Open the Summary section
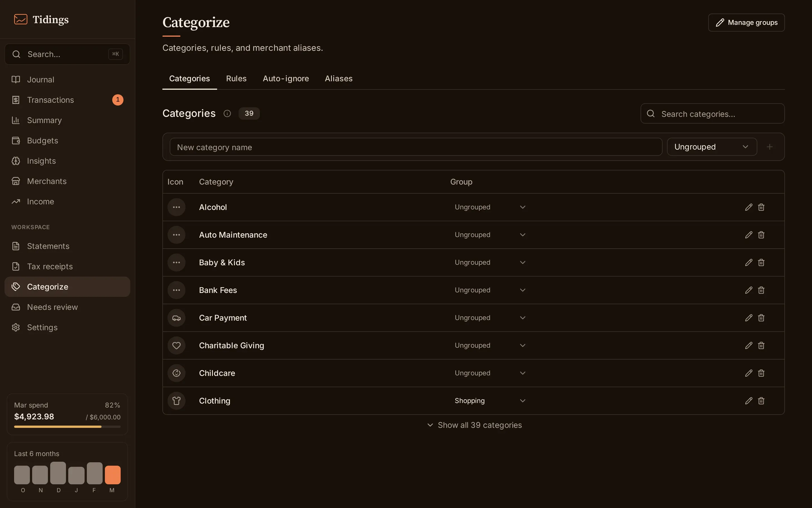 (x=67, y=120)
